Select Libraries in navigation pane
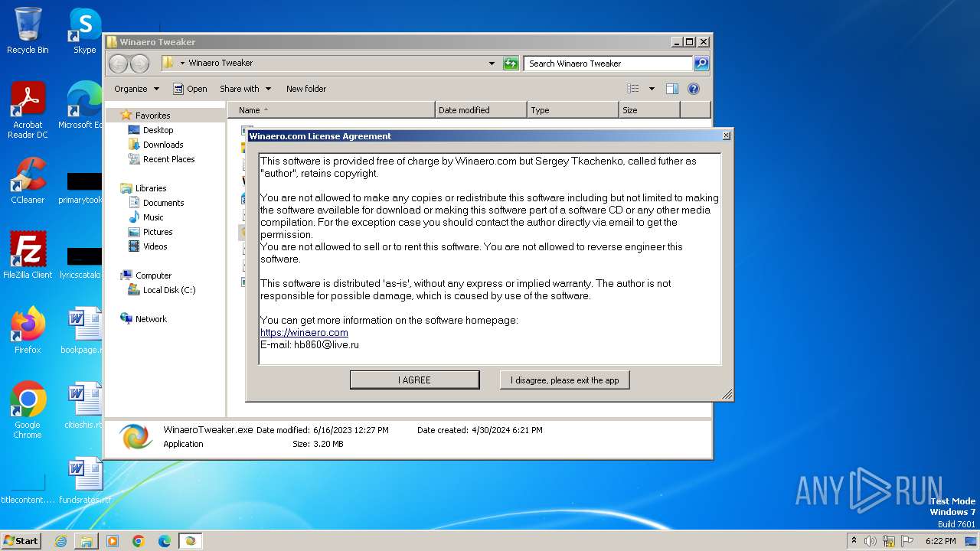Screen dimensions: 980x551 (151, 188)
